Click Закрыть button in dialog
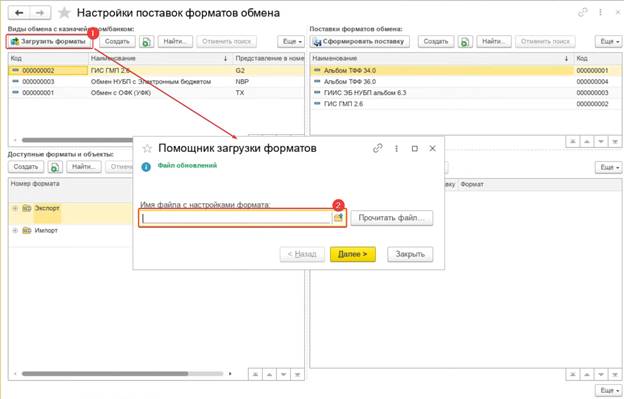 click(x=410, y=254)
